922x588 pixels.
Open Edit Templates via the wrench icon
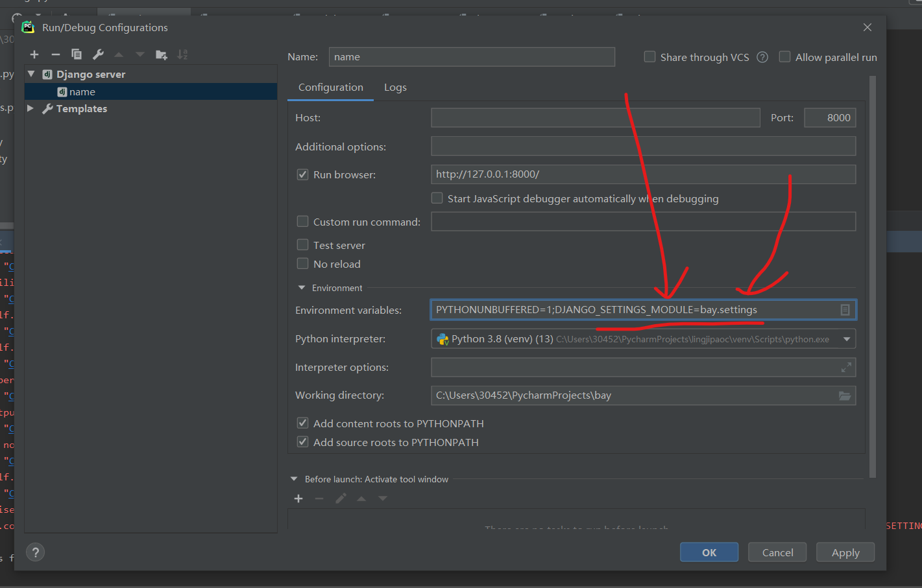(97, 54)
